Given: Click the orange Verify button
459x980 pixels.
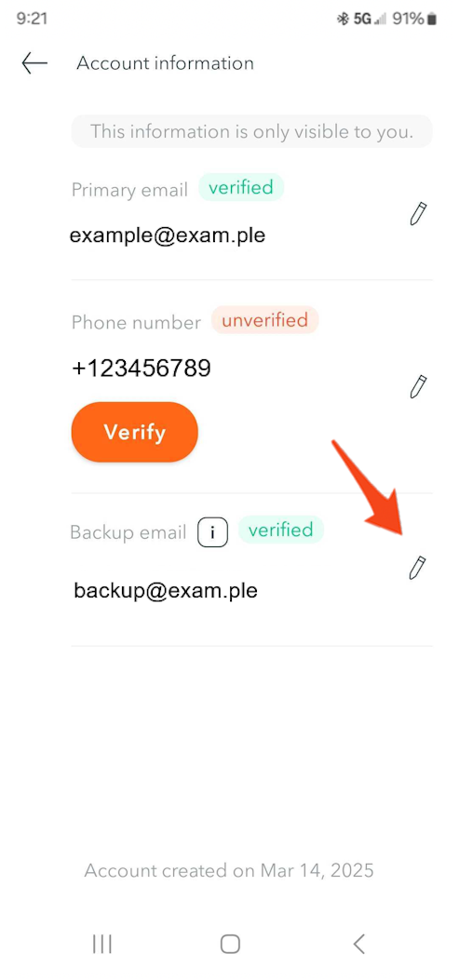Looking at the screenshot, I should (134, 432).
